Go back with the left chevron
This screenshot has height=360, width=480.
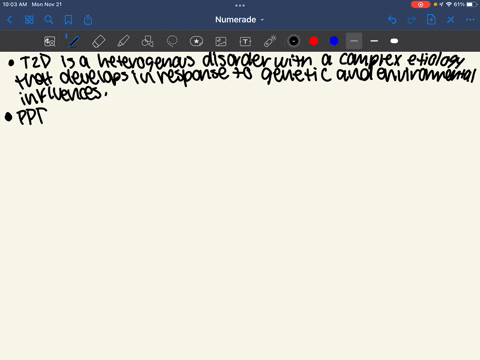[x=9, y=20]
